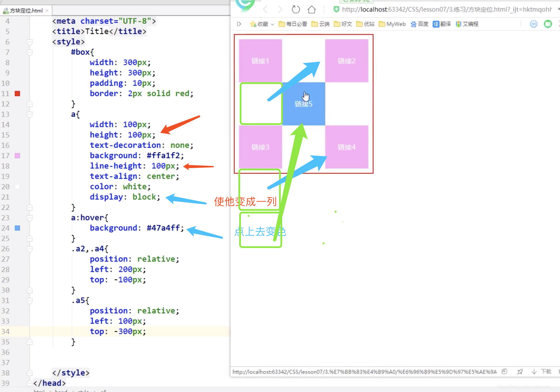Click '<title>Title</title>' on line 5
The height and width of the screenshot is (392, 560).
(x=99, y=31)
